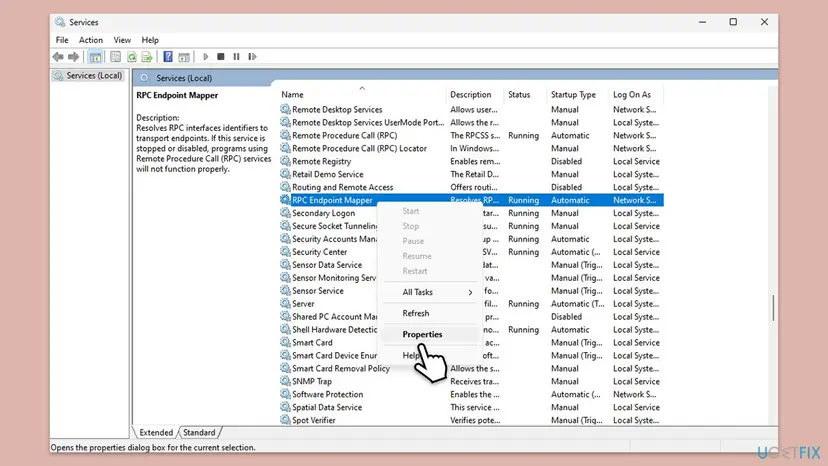Click the Back arrow in toolbar
Screen dimensions: 828x466
(x=58, y=57)
